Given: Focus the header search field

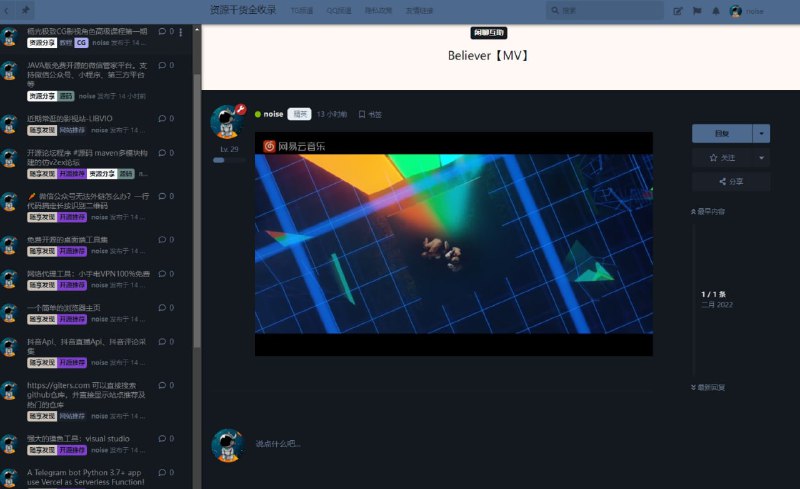Looking at the screenshot, I should [x=605, y=10].
